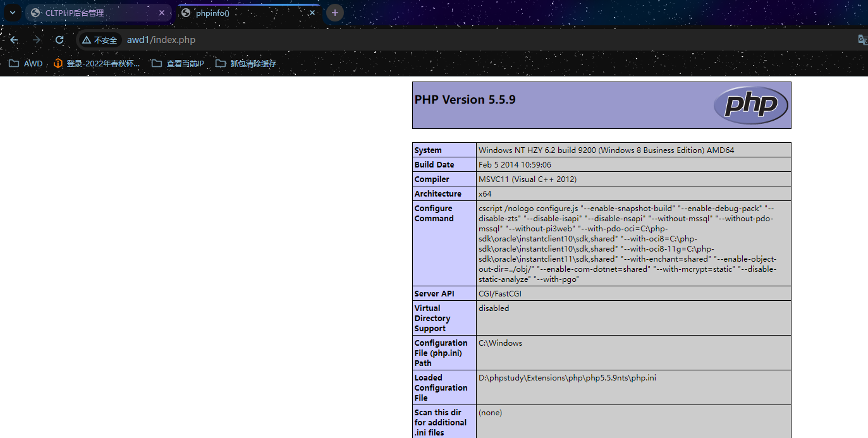The width and height of the screenshot is (868, 438).
Task: Open the 查看当前IP bookmark folder
Action: 178,63
